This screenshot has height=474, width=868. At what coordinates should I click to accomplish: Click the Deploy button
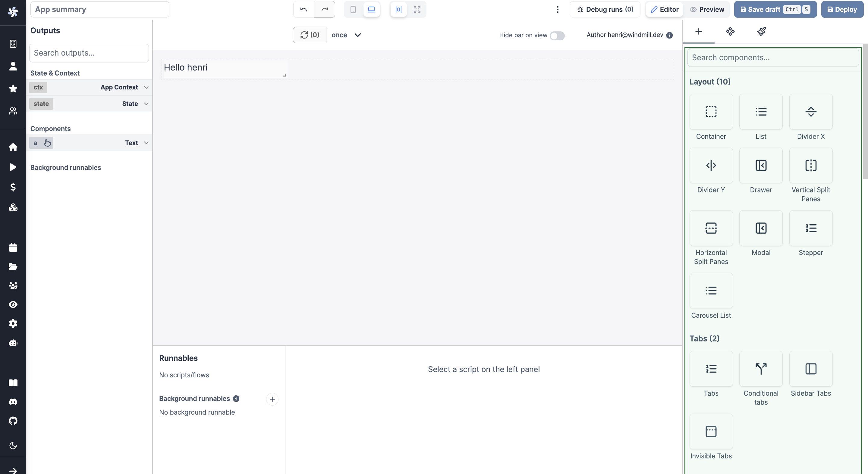point(842,9)
